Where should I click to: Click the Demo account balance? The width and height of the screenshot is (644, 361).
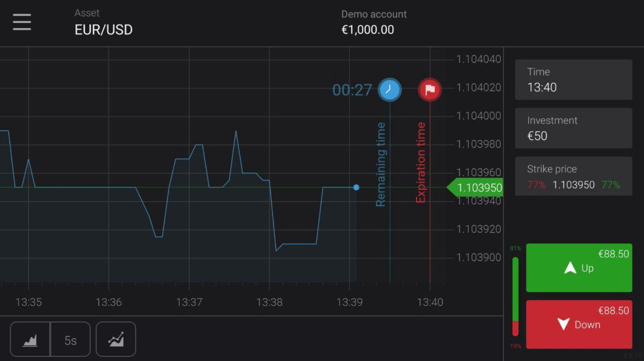[x=374, y=22]
